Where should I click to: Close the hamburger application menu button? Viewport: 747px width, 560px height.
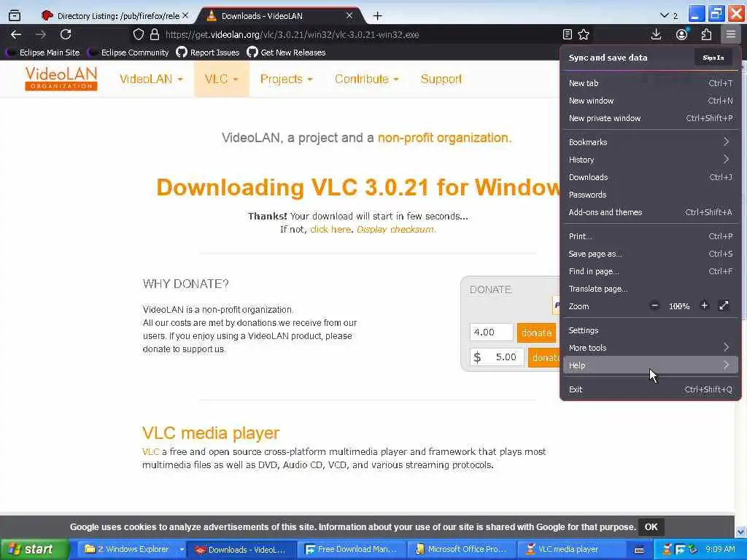point(730,34)
